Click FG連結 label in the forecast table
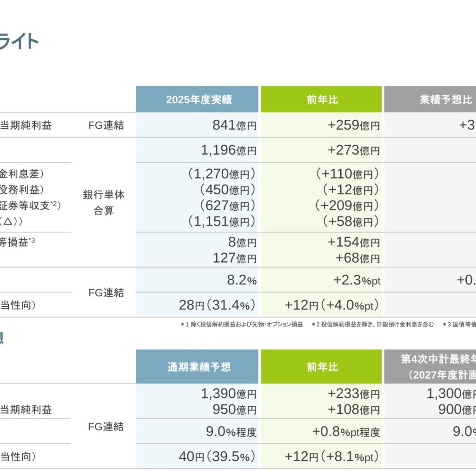 tap(106, 427)
